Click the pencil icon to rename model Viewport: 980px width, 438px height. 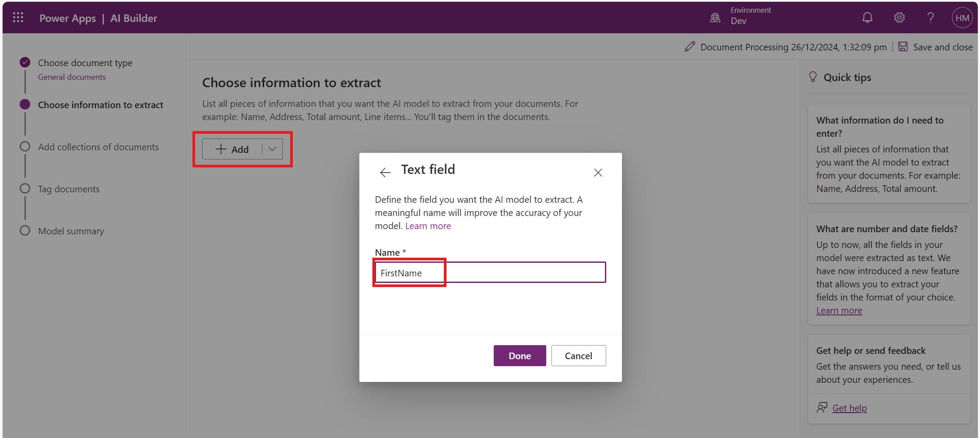click(690, 47)
